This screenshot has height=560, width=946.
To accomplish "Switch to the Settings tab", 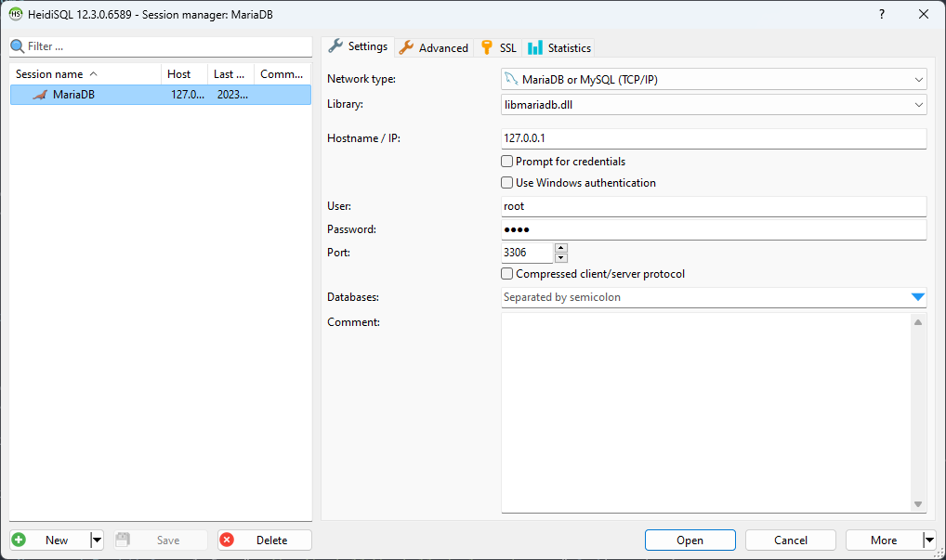I will (x=358, y=46).
